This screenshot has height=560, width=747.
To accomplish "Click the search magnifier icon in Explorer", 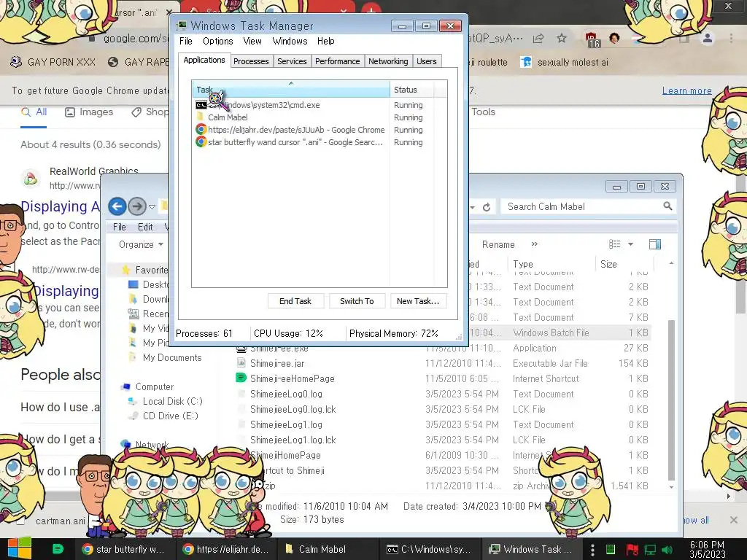I will [667, 206].
